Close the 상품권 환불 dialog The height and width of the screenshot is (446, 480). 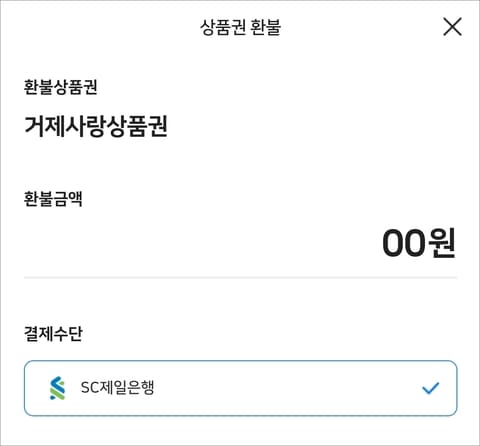(452, 27)
